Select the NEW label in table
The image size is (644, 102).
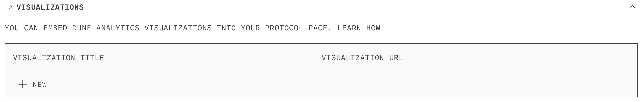pyautogui.click(x=40, y=85)
